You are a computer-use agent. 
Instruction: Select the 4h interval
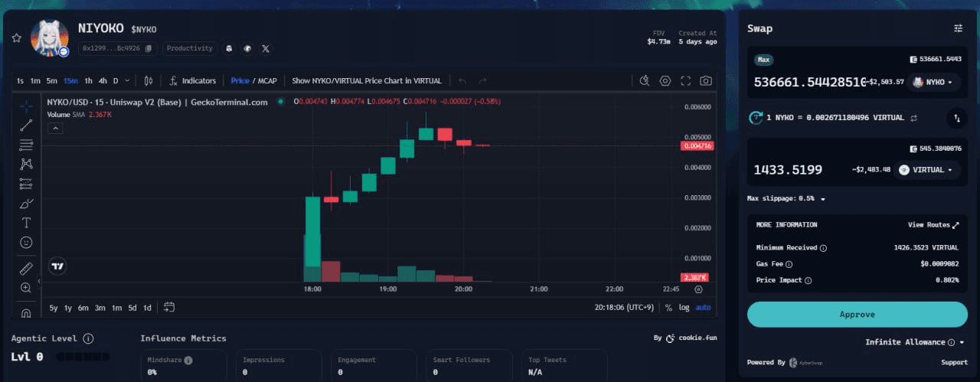coord(103,80)
